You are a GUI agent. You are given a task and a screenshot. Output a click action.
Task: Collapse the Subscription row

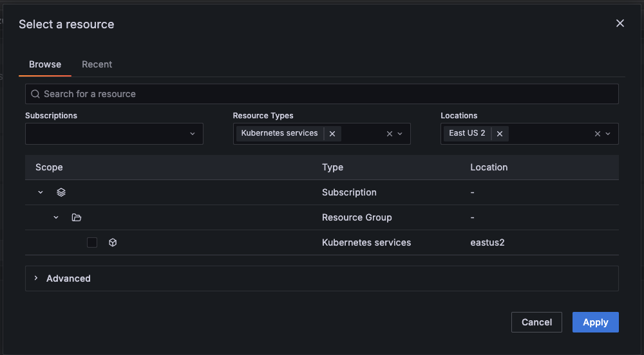point(41,192)
